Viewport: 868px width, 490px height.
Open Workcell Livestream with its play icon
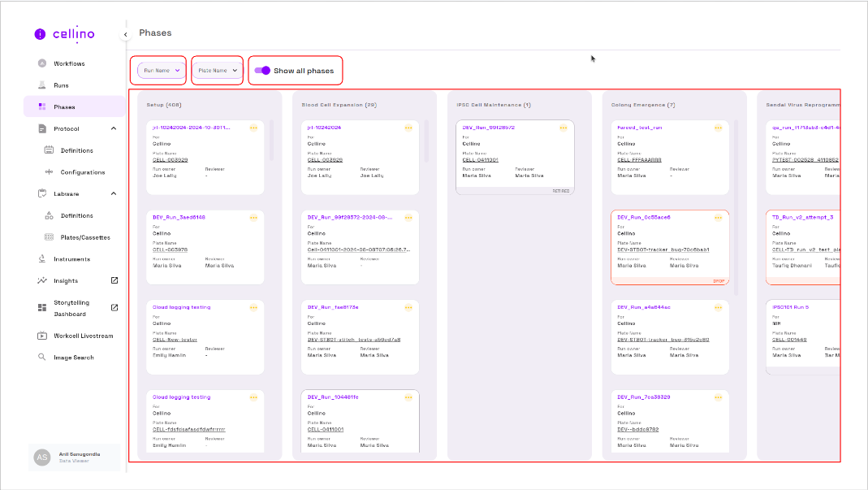click(x=41, y=336)
